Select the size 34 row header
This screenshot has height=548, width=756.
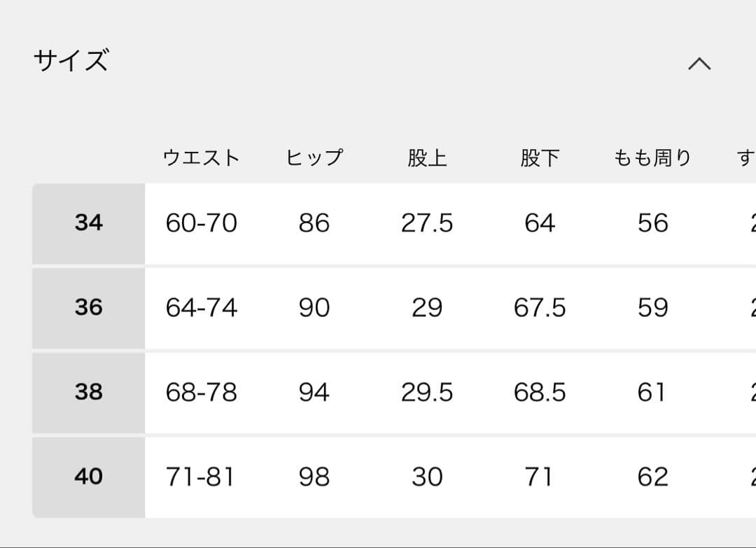coord(89,223)
